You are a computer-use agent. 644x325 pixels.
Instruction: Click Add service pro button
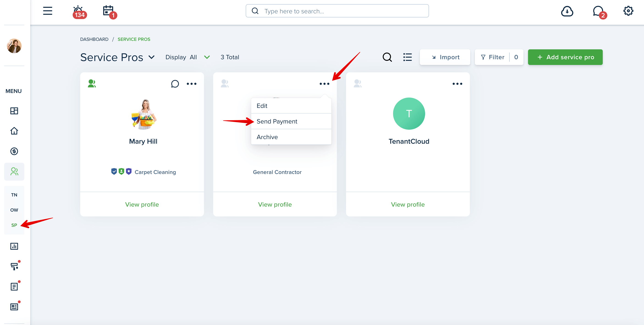[565, 57]
